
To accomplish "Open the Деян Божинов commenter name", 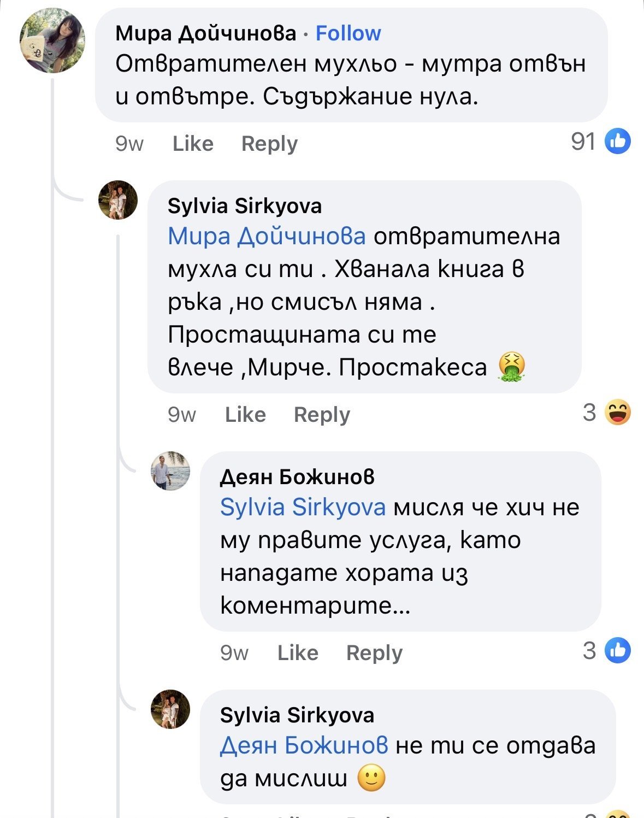I will [x=297, y=477].
